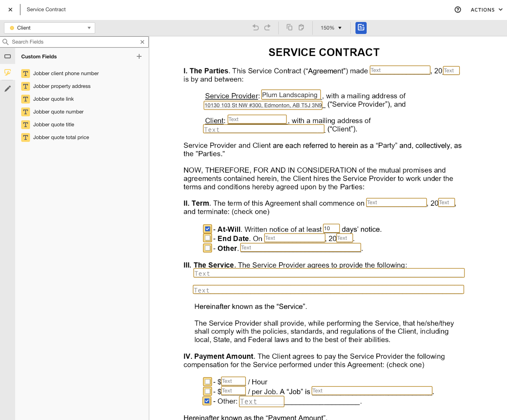Click the paste clipboard icon

coord(301,28)
